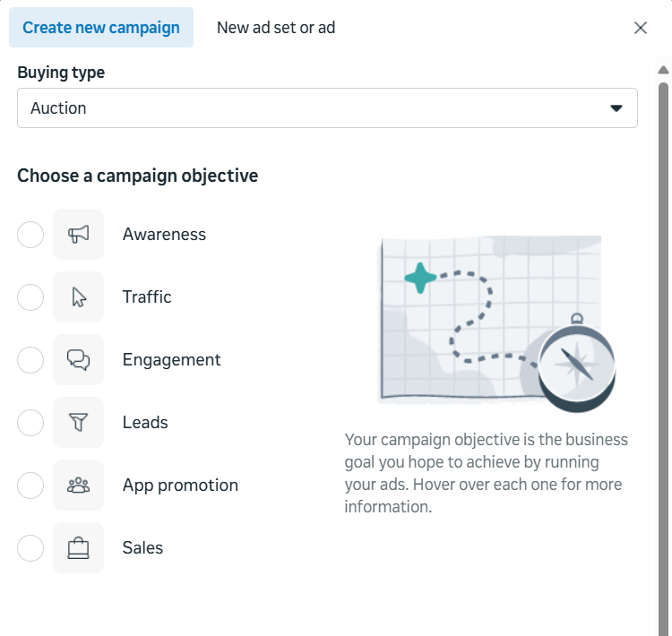Click the Traffic cursor icon

point(79,297)
